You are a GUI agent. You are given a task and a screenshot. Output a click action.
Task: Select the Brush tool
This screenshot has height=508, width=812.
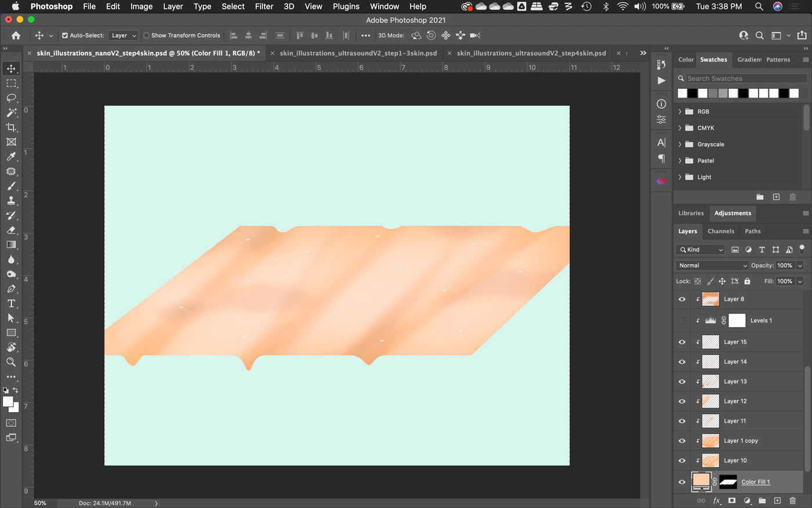11,186
